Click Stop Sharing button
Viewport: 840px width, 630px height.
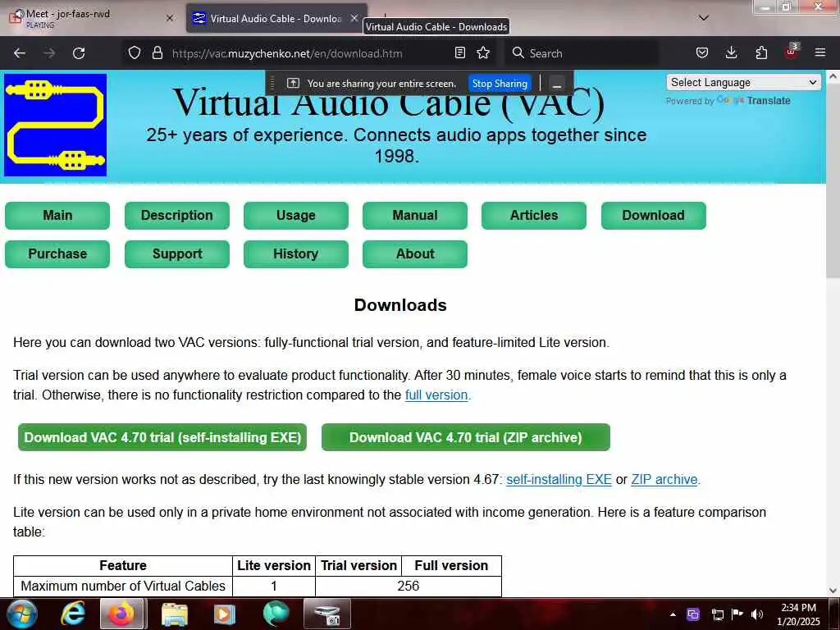(500, 84)
